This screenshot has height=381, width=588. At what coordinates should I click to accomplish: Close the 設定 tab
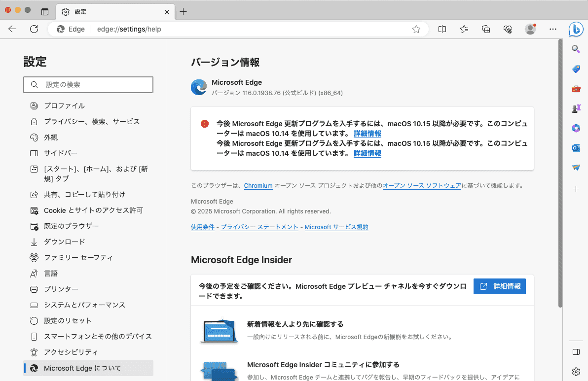[x=167, y=12]
